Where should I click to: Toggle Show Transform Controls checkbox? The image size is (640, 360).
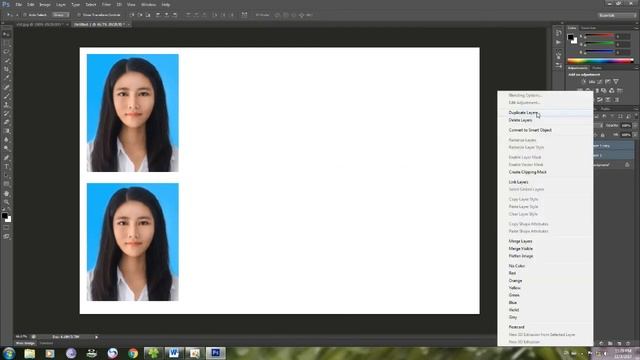click(79, 15)
